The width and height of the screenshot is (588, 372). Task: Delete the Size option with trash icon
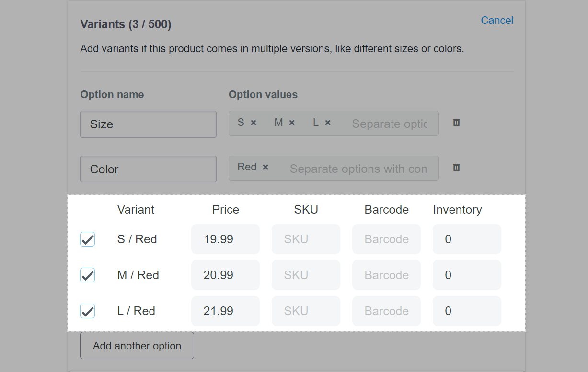[456, 123]
